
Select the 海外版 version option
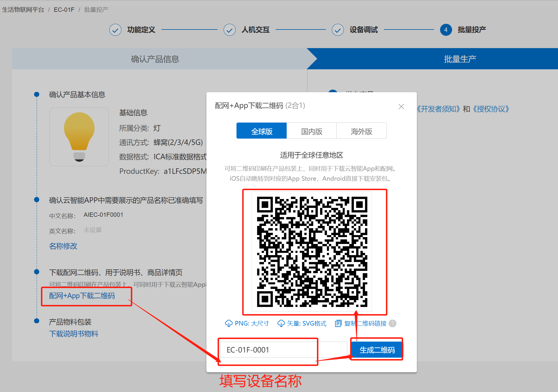(361, 131)
